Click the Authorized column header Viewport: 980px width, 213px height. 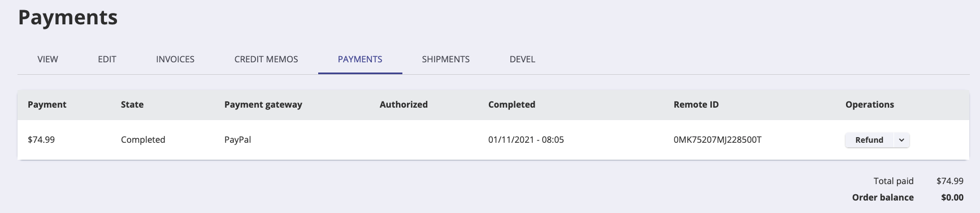click(404, 104)
